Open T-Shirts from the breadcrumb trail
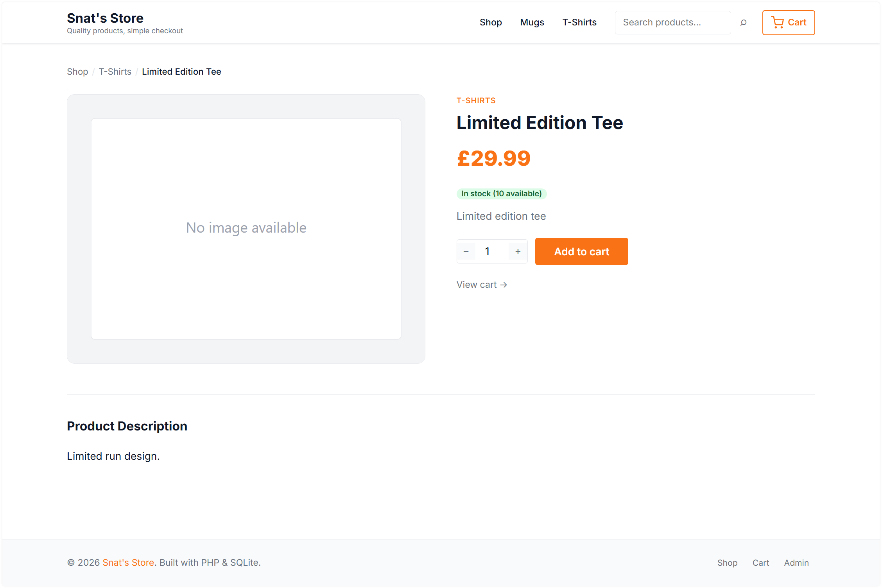Viewport: 882px width, 588px height. pos(115,72)
